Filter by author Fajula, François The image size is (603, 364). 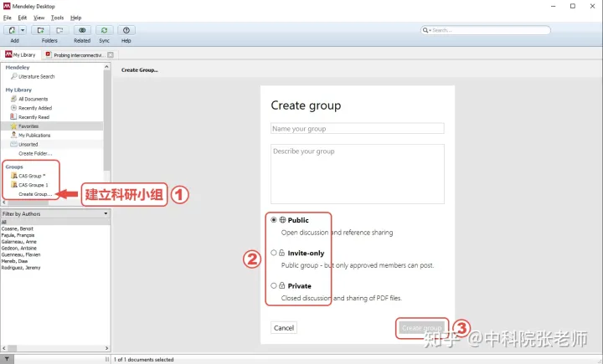click(x=18, y=235)
